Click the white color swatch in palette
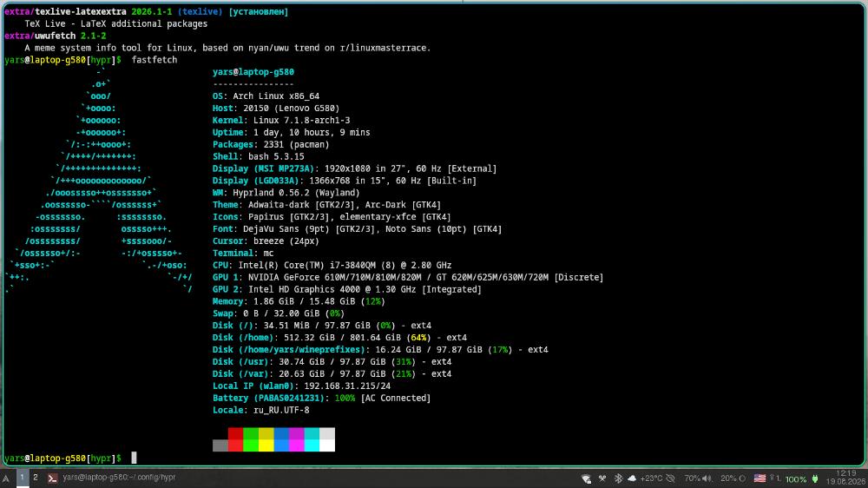868x488 pixels. point(327,439)
